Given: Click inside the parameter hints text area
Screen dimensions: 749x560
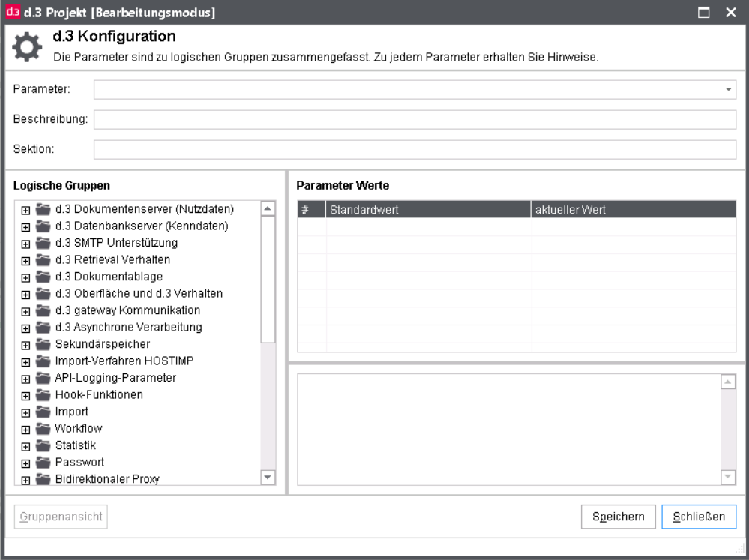Looking at the screenshot, I should tap(509, 430).
